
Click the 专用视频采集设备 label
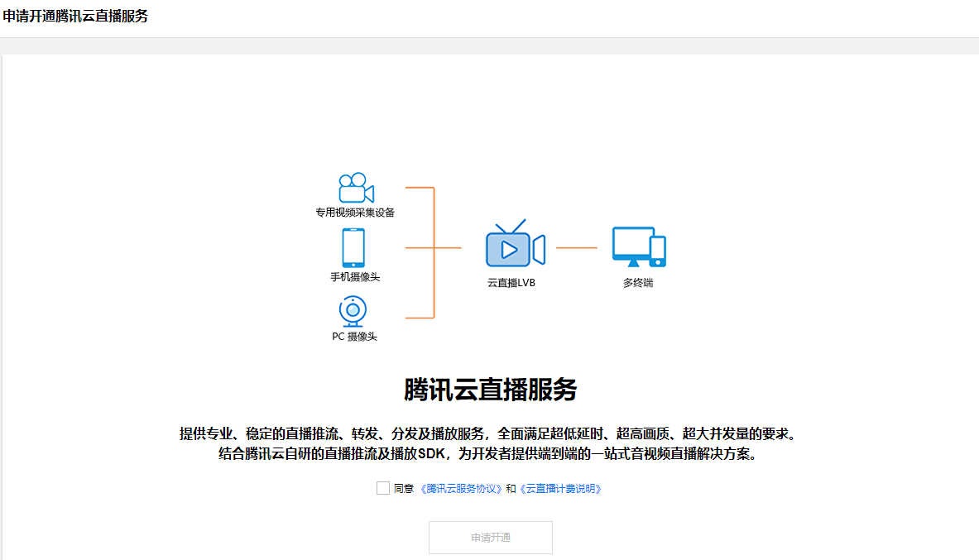tap(355, 213)
